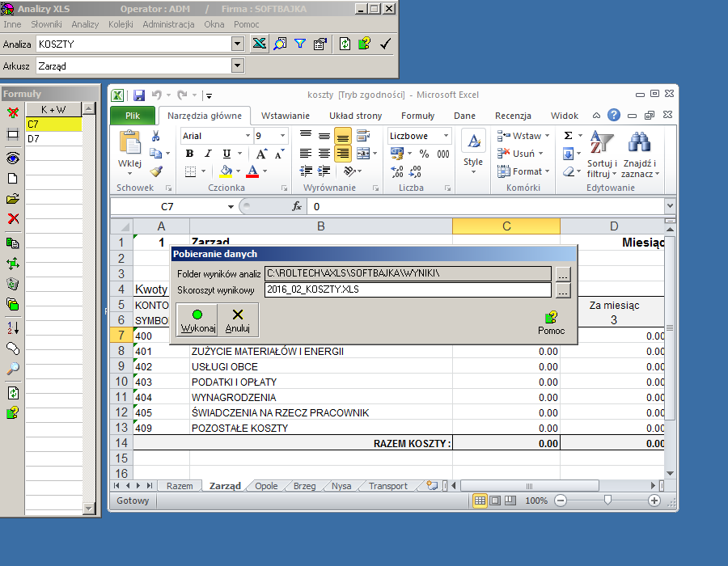The height and width of the screenshot is (566, 728).
Task: Open the Arial font name dropdown
Action: [x=248, y=136]
